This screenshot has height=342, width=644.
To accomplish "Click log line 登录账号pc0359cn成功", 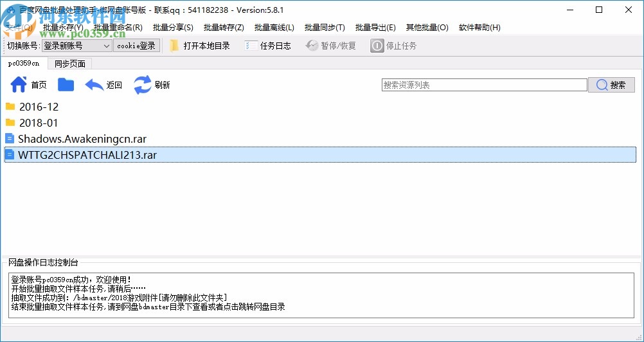I will (x=71, y=280).
